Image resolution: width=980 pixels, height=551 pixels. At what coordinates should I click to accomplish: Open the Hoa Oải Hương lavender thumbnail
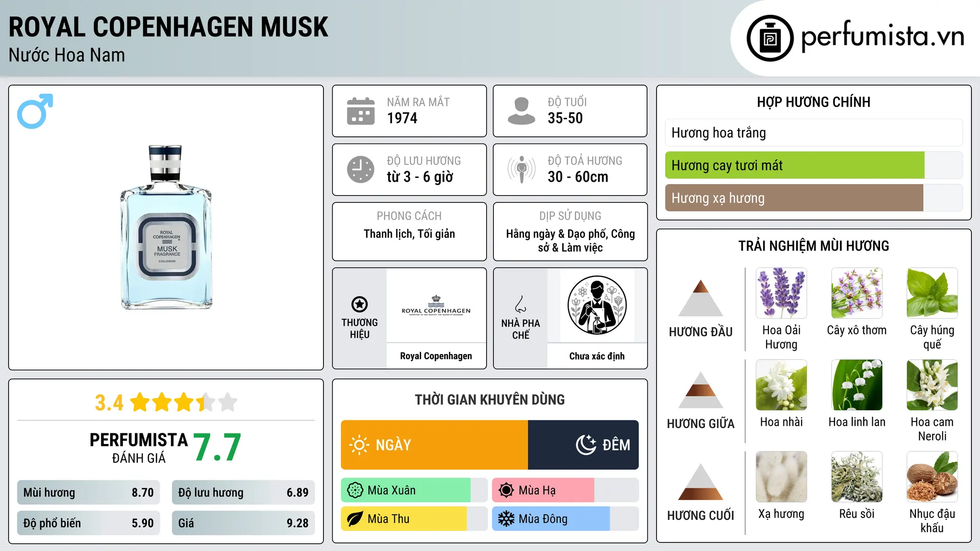click(781, 293)
